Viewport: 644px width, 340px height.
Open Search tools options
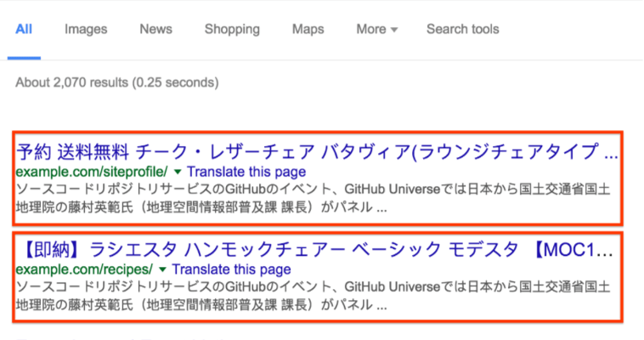pyautogui.click(x=462, y=29)
